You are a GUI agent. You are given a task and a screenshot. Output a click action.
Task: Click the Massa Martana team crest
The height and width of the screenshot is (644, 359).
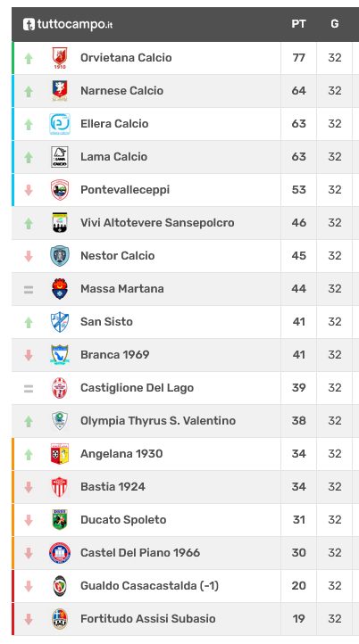click(x=60, y=289)
